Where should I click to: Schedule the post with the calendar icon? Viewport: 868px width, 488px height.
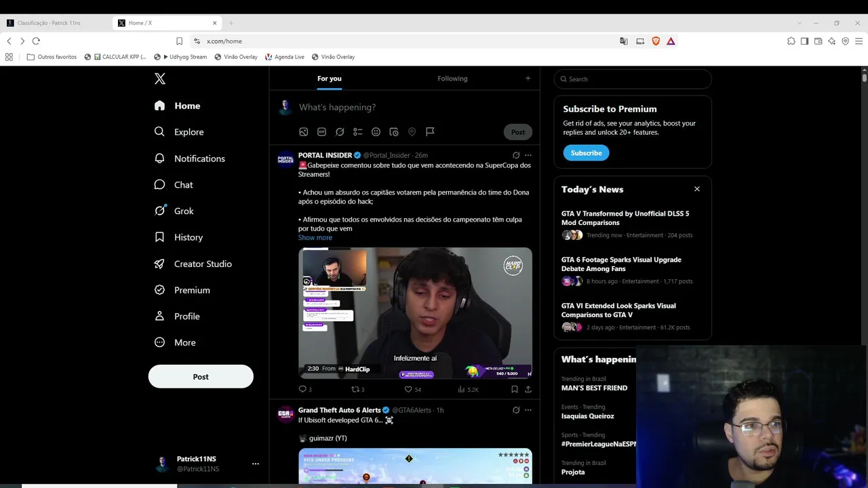point(394,132)
